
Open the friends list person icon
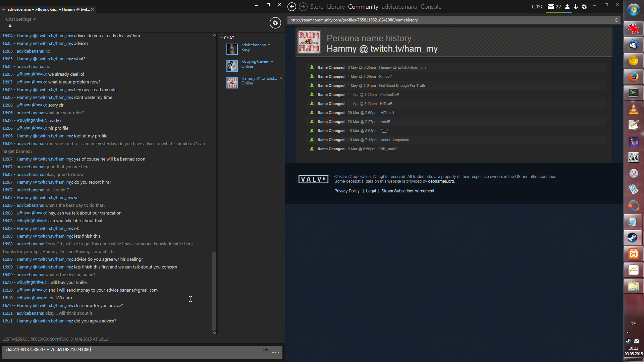567,7
